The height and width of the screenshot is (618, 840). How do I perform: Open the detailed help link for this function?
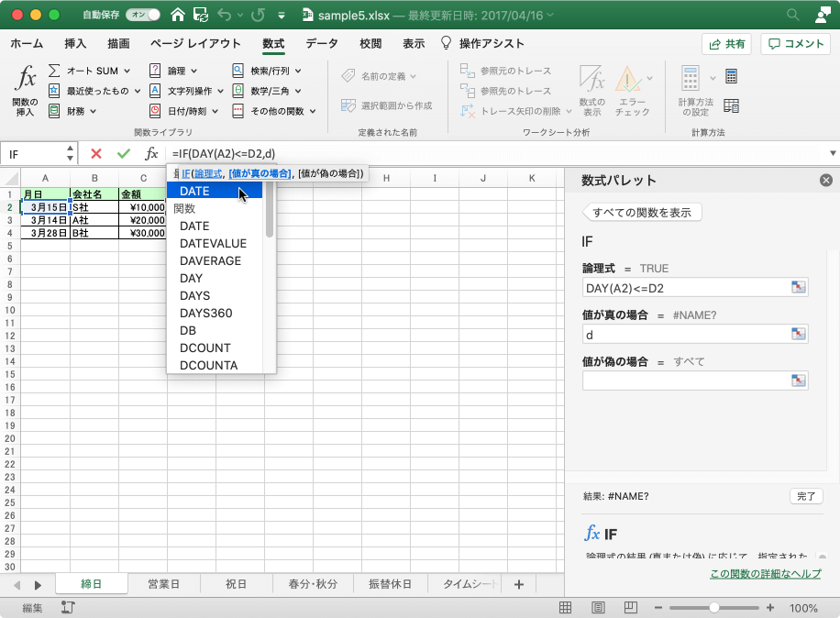click(766, 574)
